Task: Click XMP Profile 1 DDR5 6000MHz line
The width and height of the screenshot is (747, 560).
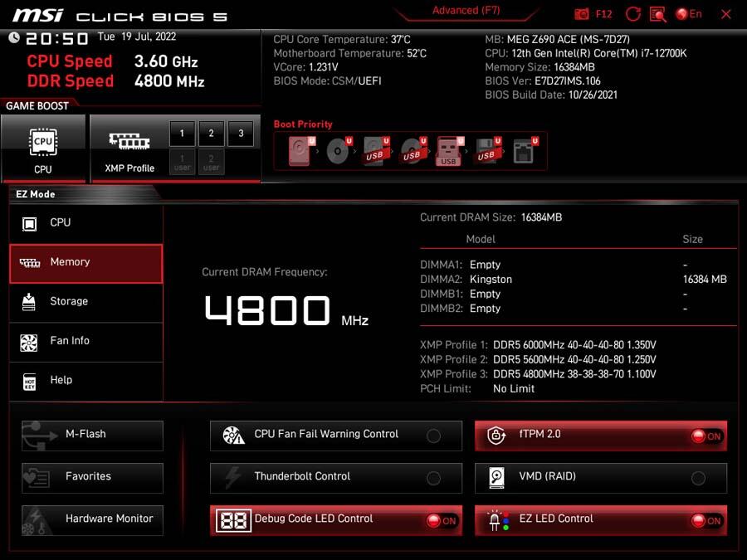Action: pyautogui.click(x=538, y=345)
